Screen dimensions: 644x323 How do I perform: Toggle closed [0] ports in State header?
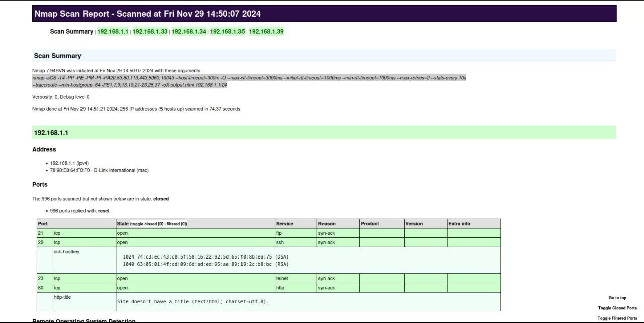click(147, 224)
